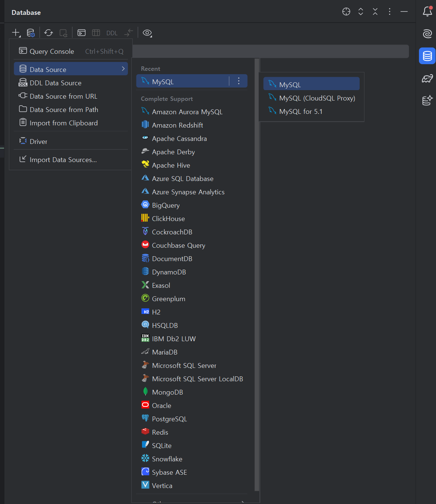
Task: Click the DDL toolbar button
Action: (x=112, y=33)
